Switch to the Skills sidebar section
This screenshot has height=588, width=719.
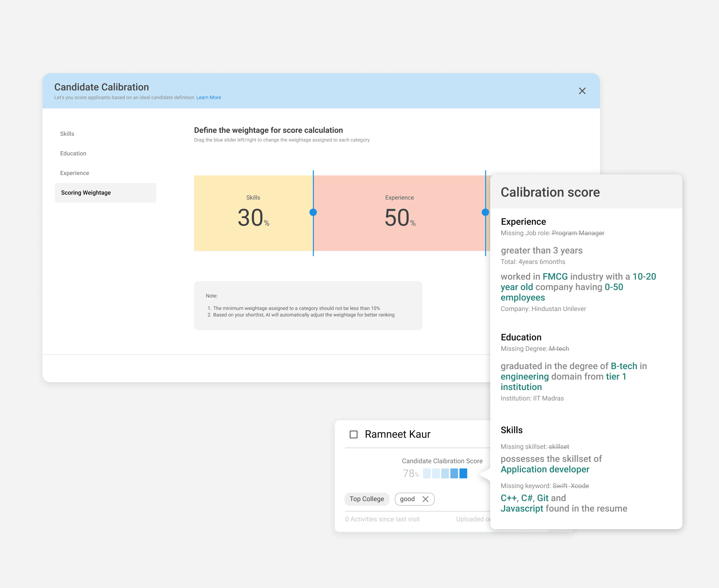[x=67, y=134]
